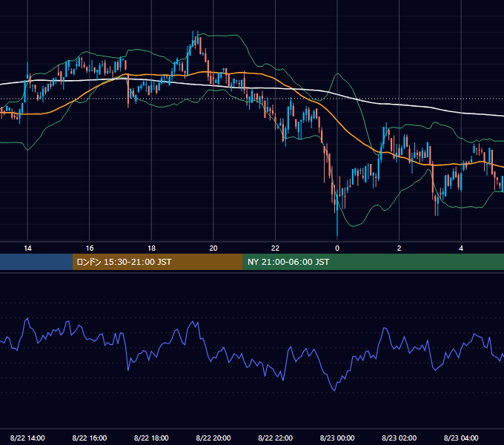This screenshot has width=504, height=445.
Task: Click the 22 hour label on chart axis
Action: (x=275, y=248)
